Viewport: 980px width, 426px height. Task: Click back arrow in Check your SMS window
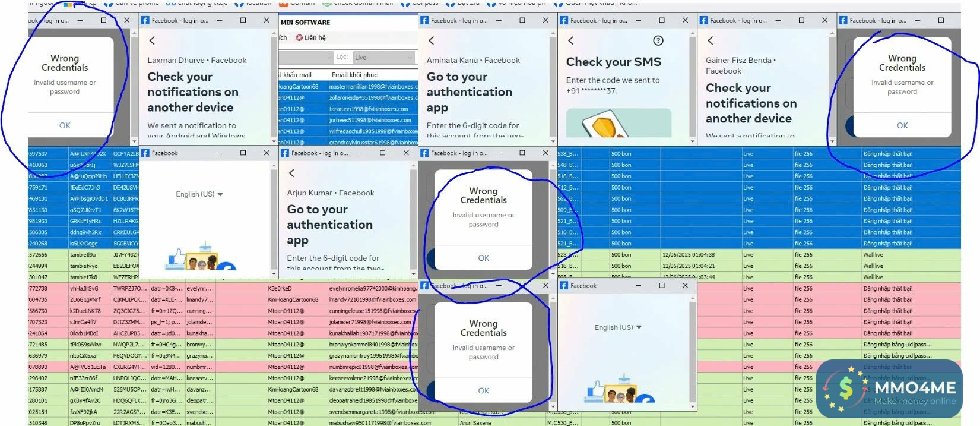571,40
